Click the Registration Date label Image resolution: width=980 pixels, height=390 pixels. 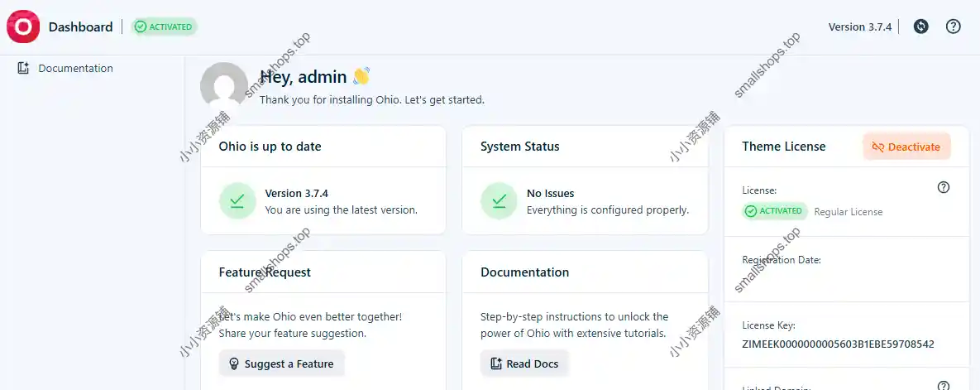(x=782, y=260)
